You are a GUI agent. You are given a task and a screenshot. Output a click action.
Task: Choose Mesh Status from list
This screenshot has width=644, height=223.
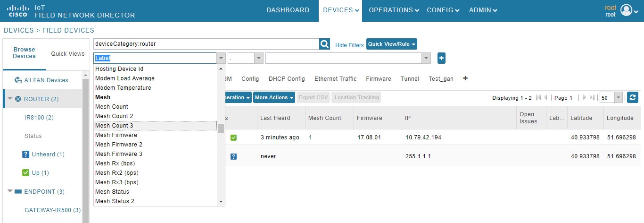click(156, 192)
